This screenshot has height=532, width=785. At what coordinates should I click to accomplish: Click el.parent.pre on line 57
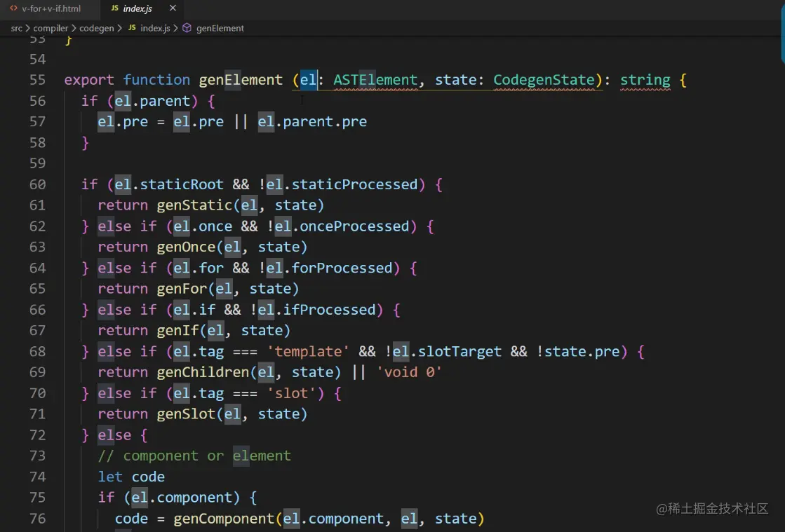point(312,122)
